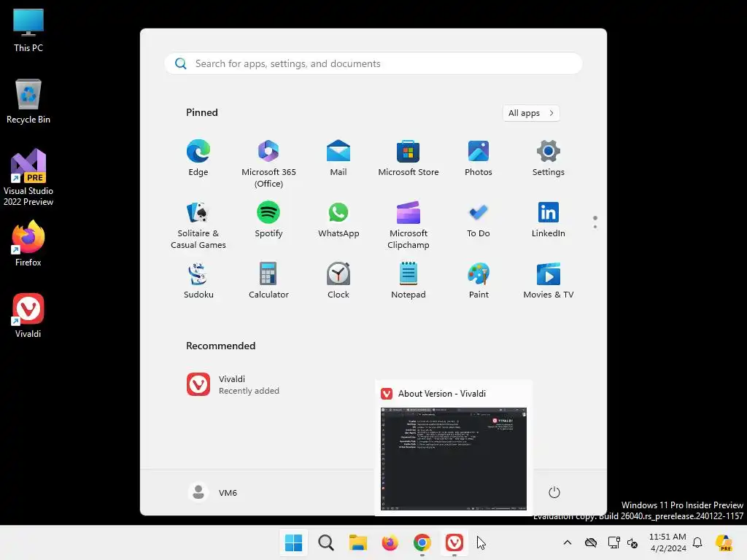
Task: Select Recycle Bin on desktop
Action: tap(28, 101)
